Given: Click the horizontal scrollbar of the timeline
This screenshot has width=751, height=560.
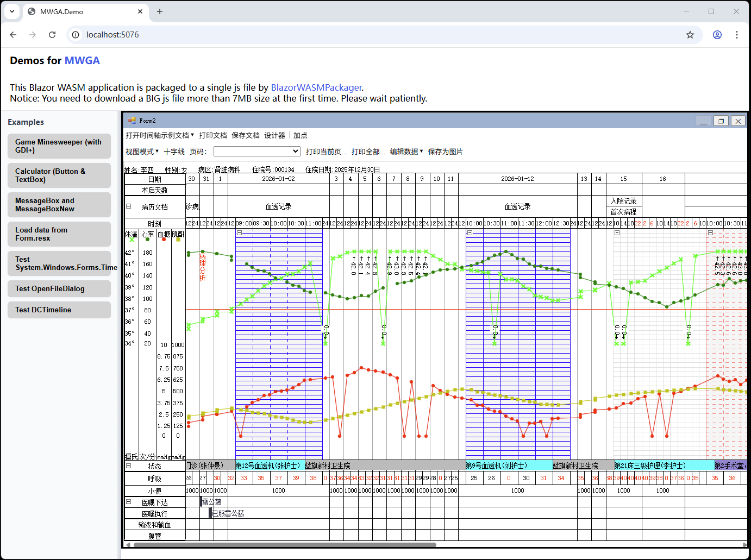Looking at the screenshot, I should 285,545.
